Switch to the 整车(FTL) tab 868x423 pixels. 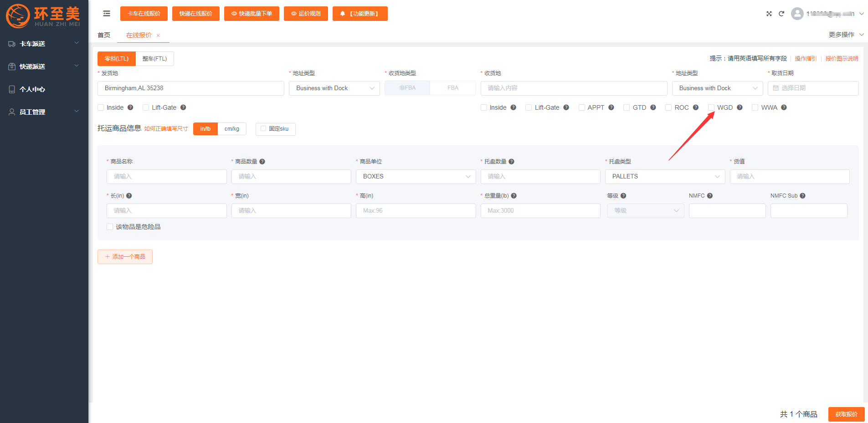154,59
